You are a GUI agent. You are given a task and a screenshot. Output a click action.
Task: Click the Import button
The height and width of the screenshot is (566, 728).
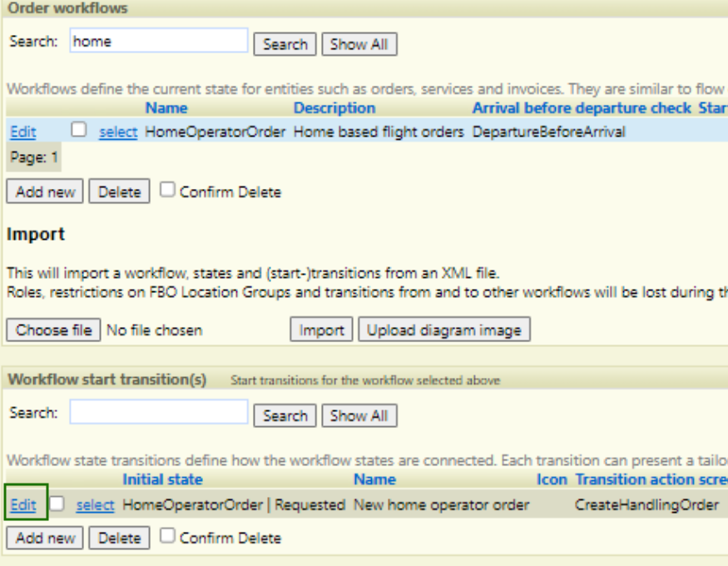(x=321, y=330)
